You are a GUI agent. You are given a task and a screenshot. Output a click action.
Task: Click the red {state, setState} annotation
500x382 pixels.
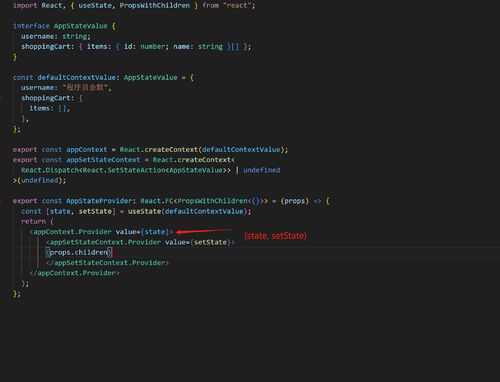pos(275,236)
